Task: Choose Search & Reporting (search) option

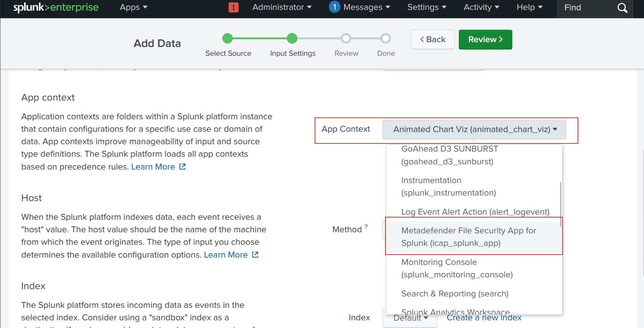Action: pos(474,294)
